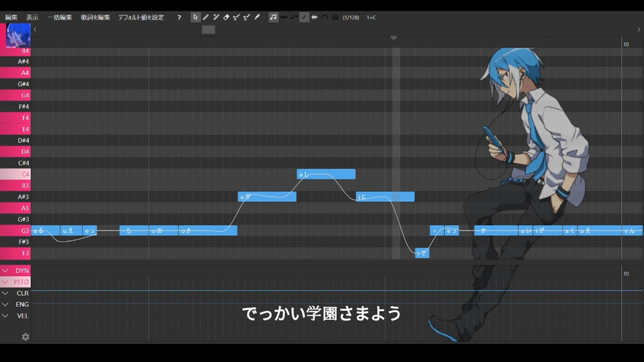
Task: Toggle the pitch curve display icon
Action: pyautogui.click(x=304, y=17)
